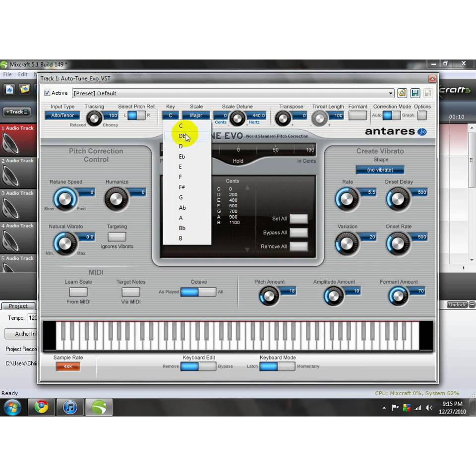Select F# from the Key list

coord(182,187)
